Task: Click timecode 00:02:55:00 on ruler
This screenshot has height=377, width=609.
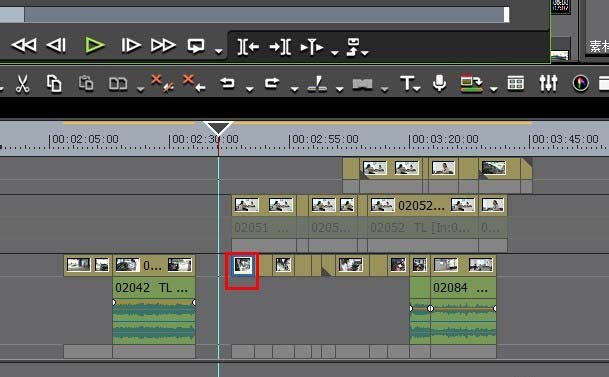Action: click(x=325, y=139)
